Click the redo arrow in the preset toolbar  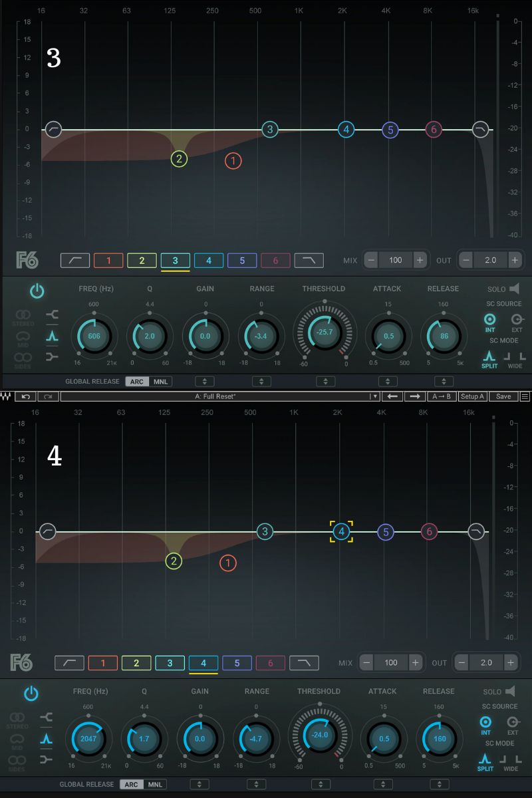click(48, 396)
